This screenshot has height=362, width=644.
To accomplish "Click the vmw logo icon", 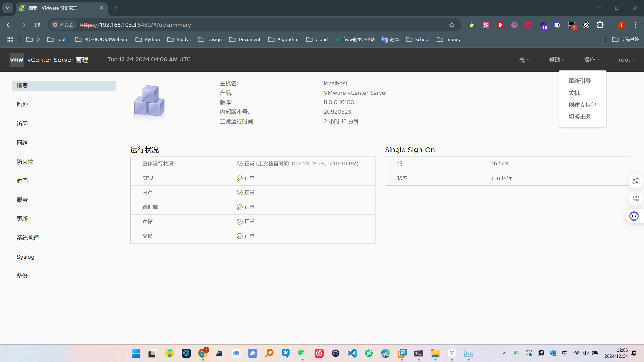I will (x=16, y=60).
